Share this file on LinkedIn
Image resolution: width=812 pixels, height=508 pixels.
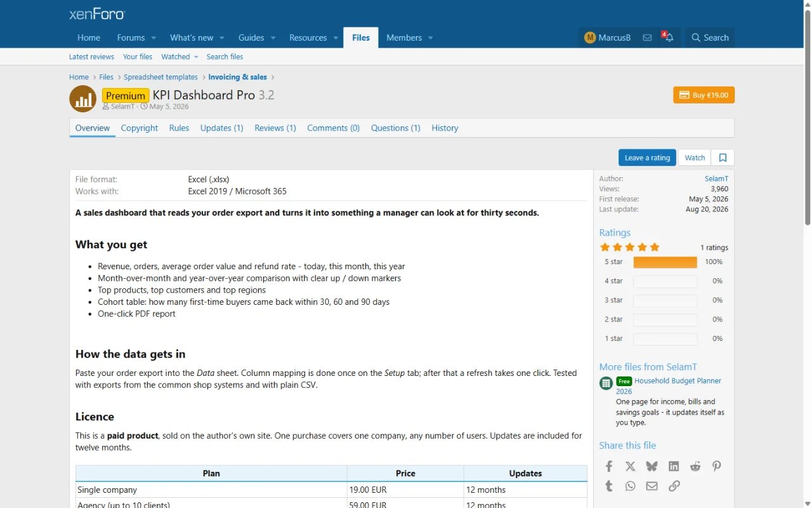point(674,466)
